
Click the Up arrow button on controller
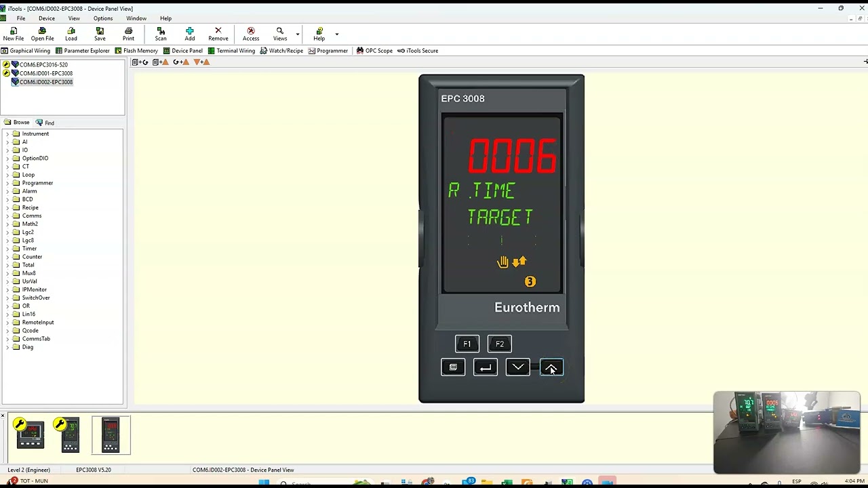tap(551, 367)
